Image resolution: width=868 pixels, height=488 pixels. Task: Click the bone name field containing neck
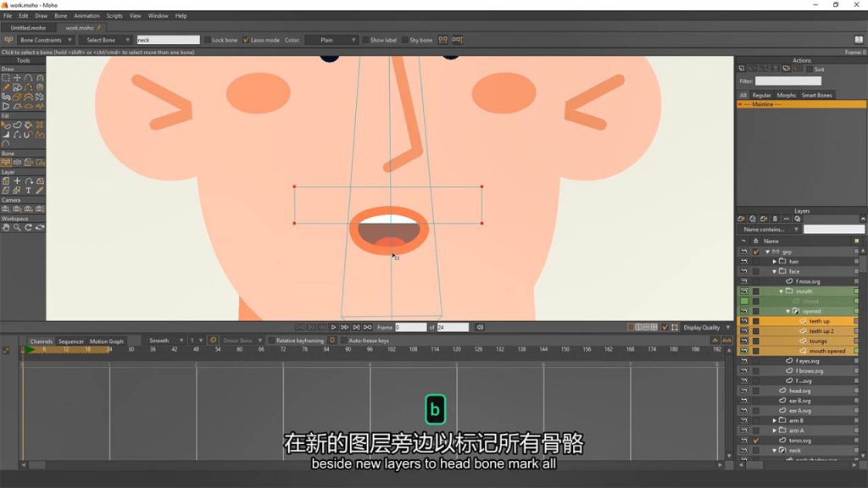(x=168, y=40)
